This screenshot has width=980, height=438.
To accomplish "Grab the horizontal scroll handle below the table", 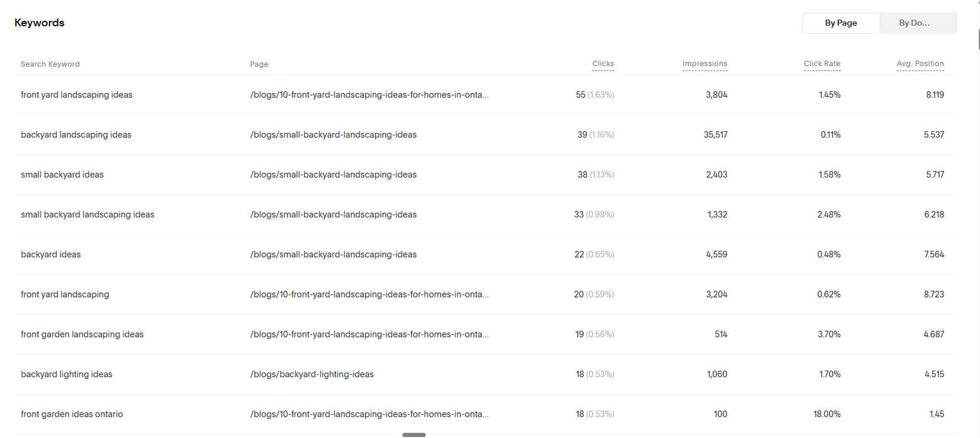I will [414, 435].
